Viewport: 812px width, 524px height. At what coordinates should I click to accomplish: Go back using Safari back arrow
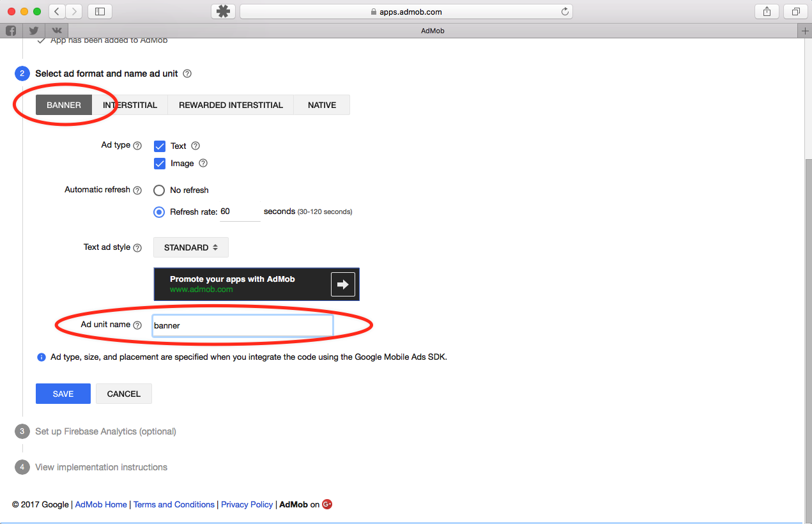coord(57,12)
